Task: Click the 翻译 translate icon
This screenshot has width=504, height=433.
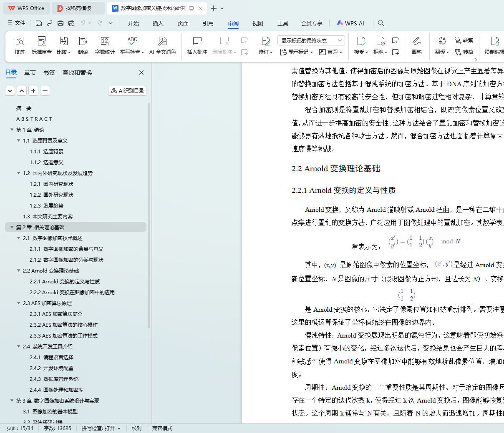Action: (442, 41)
